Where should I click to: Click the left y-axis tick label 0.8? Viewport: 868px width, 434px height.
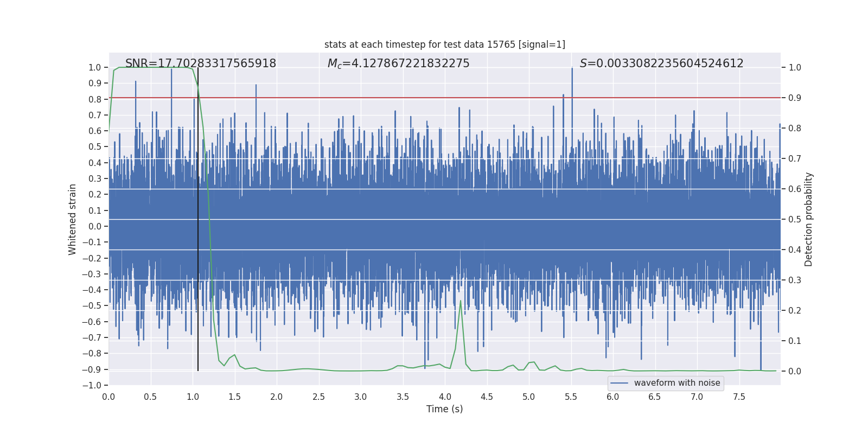pyautogui.click(x=95, y=99)
